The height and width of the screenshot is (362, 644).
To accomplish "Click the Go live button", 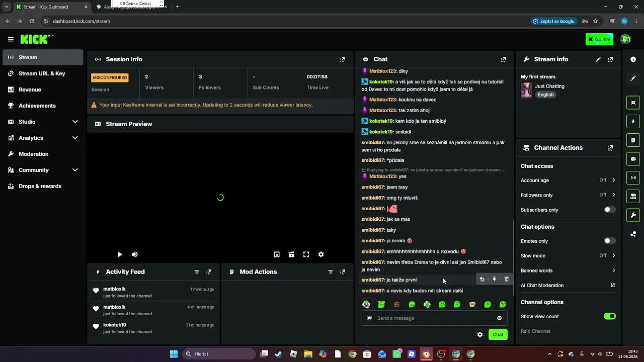I will click(x=599, y=39).
